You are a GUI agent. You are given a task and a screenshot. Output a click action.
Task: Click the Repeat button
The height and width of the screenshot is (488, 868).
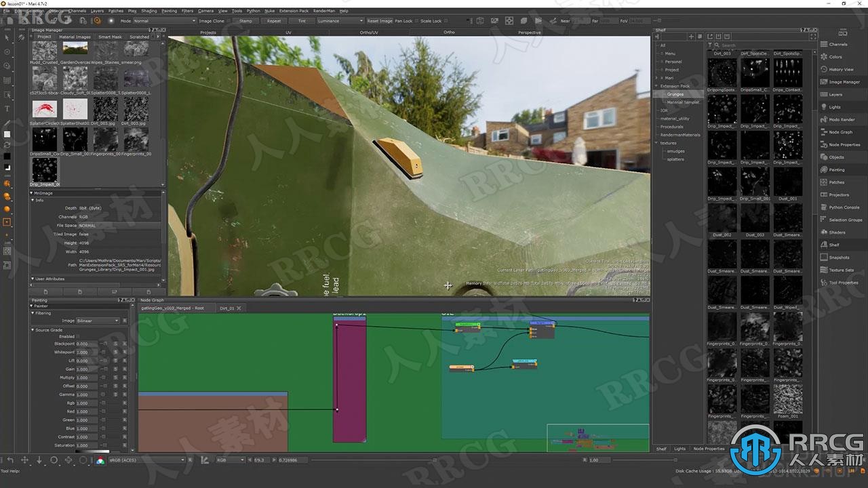coord(274,21)
